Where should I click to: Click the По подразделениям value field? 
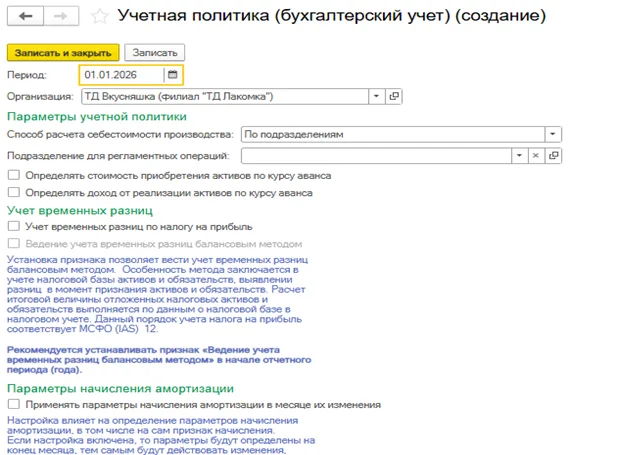[x=393, y=134]
